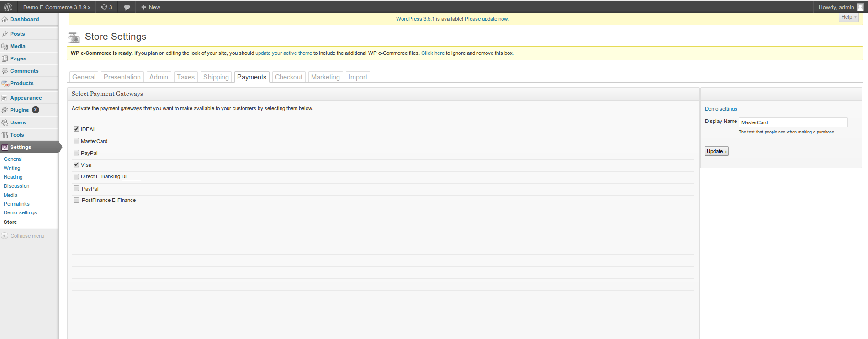
Task: Click the Display Name text field
Action: coord(793,122)
